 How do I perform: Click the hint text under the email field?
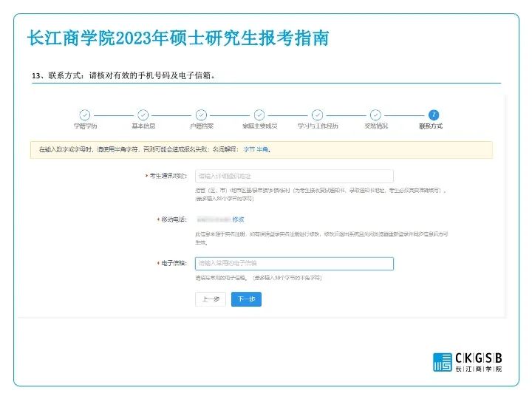click(258, 278)
